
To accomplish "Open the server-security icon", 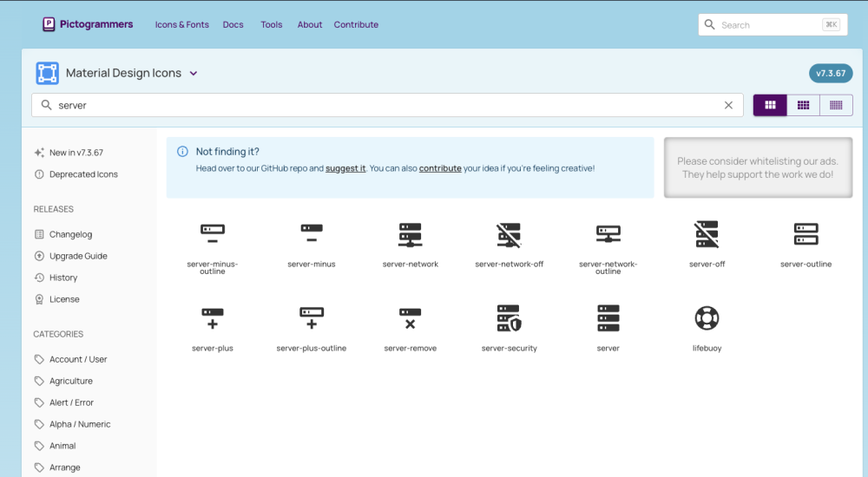I will coord(509,318).
